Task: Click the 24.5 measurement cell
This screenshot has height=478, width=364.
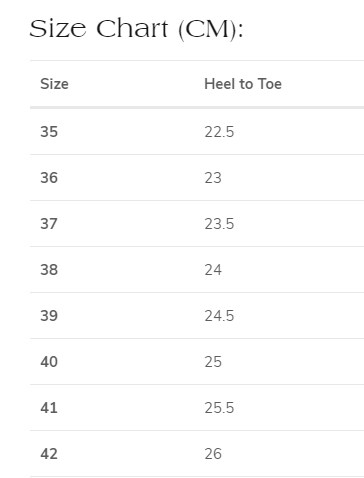Action: pyautogui.click(x=219, y=316)
